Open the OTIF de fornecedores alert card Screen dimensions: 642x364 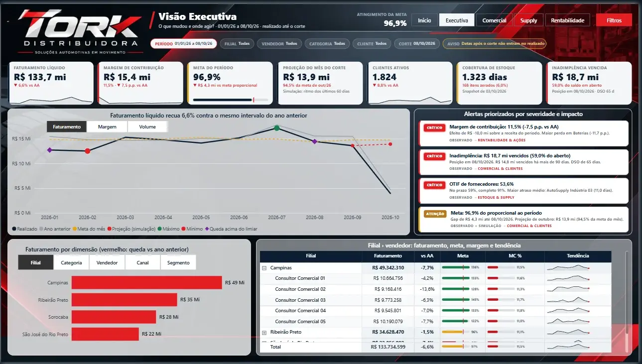coord(523,191)
